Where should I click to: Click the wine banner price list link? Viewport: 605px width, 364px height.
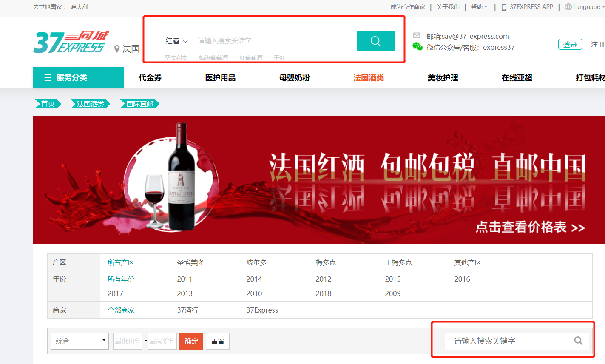tap(530, 227)
